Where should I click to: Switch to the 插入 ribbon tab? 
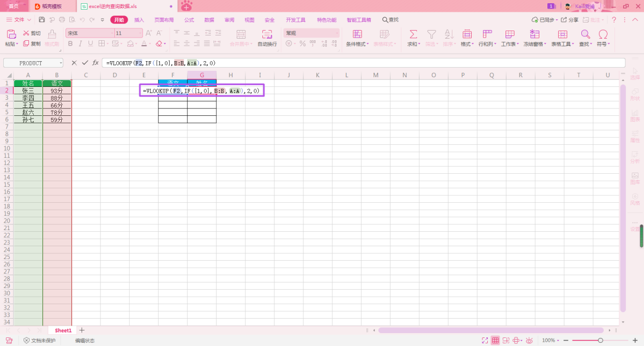click(139, 20)
